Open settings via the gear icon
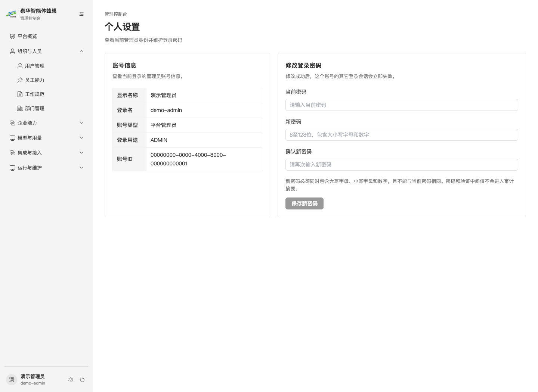The height and width of the screenshot is (392, 538). tap(71, 380)
